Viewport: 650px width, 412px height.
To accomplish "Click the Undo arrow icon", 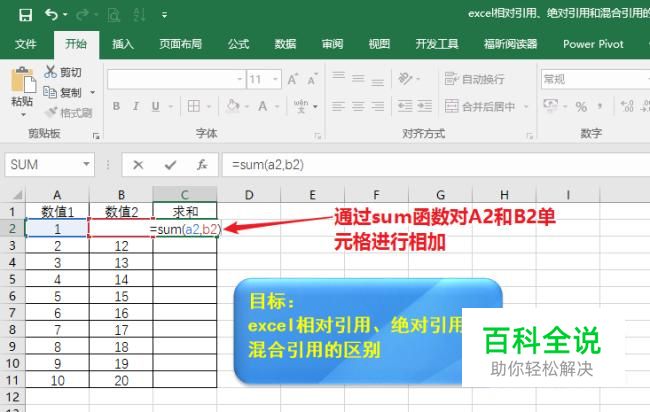I will pyautogui.click(x=51, y=15).
